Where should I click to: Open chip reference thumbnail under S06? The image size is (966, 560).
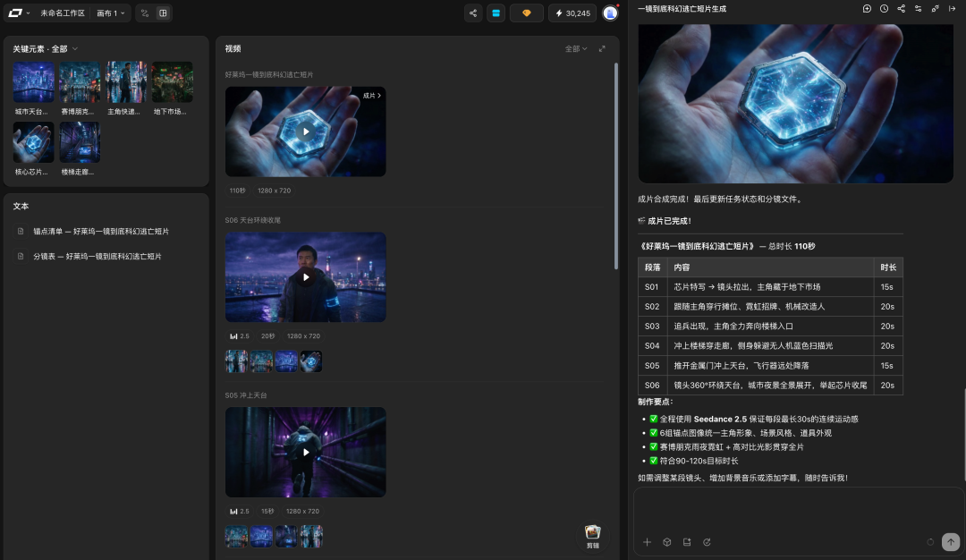(311, 361)
